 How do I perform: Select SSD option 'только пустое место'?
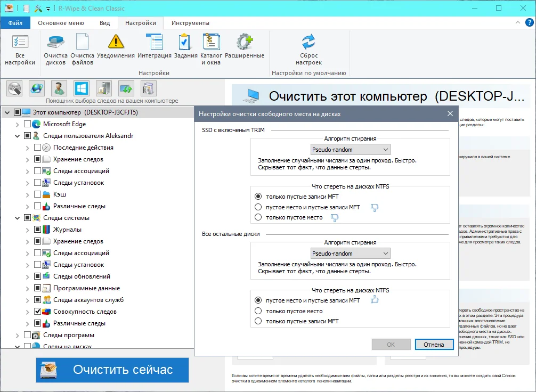[x=258, y=217]
